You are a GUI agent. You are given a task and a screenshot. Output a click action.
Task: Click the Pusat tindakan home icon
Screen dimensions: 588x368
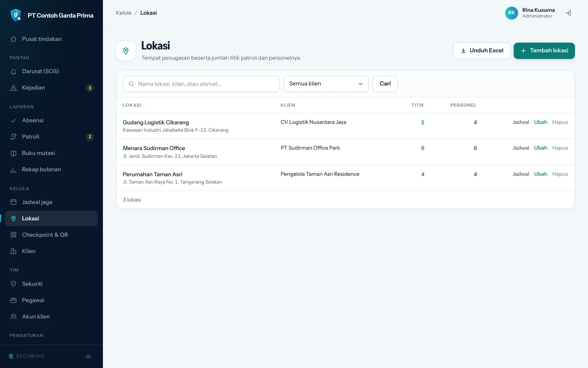coord(14,39)
